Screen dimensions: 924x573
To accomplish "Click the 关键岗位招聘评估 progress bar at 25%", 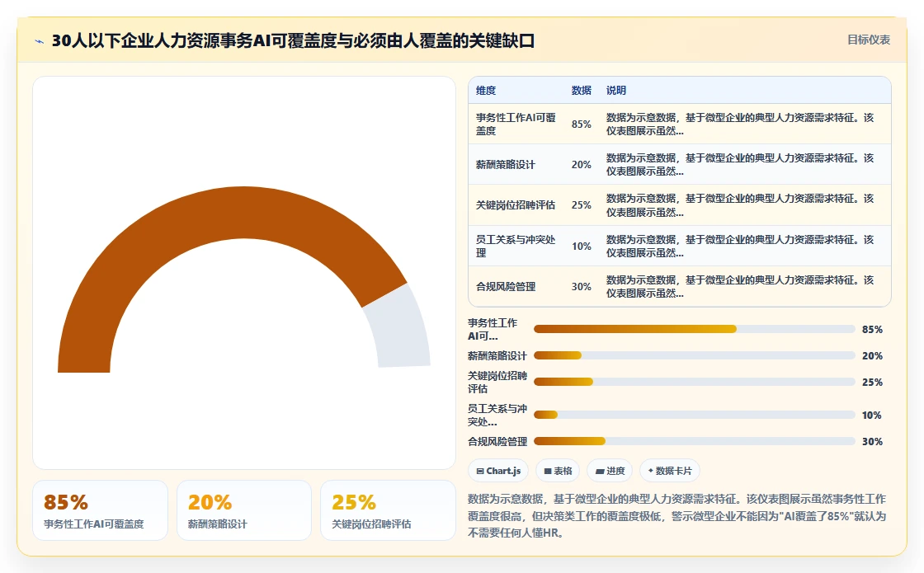I will pyautogui.click(x=694, y=382).
